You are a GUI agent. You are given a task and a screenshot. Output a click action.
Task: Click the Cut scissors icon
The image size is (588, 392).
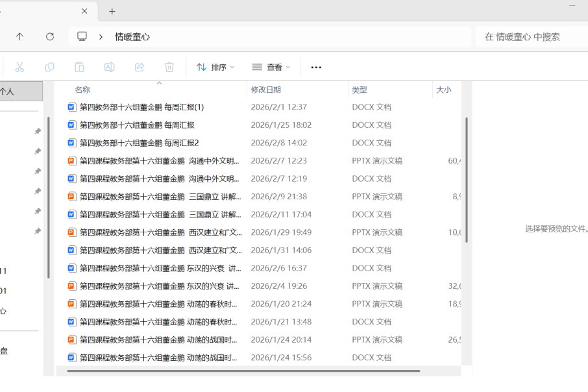(19, 67)
